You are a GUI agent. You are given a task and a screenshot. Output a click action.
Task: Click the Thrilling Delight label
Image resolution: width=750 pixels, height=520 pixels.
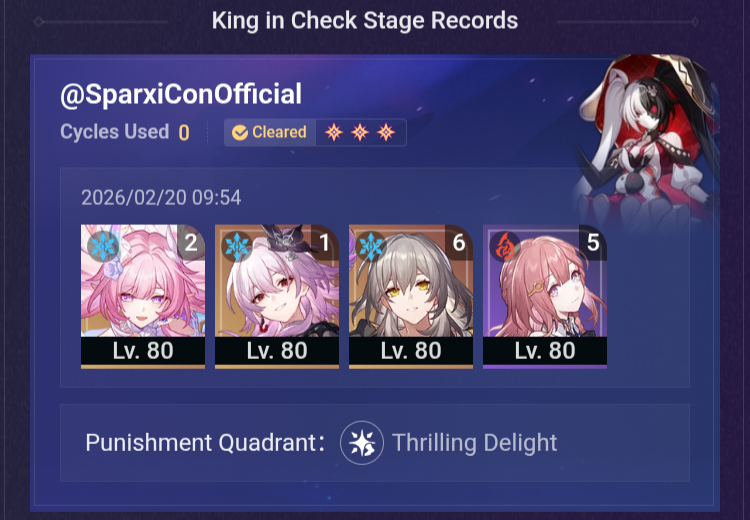(474, 443)
